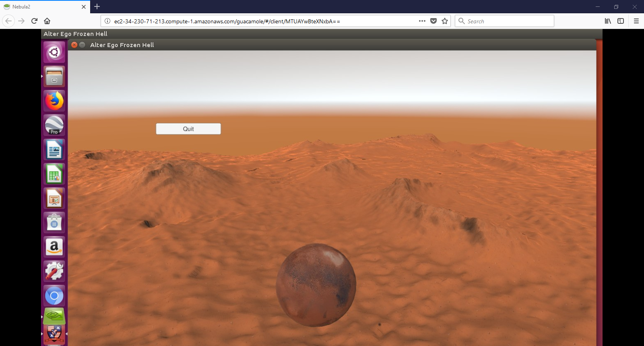The height and width of the screenshot is (346, 644).
Task: Launch Chromium browser from launcher
Action: coord(54,296)
